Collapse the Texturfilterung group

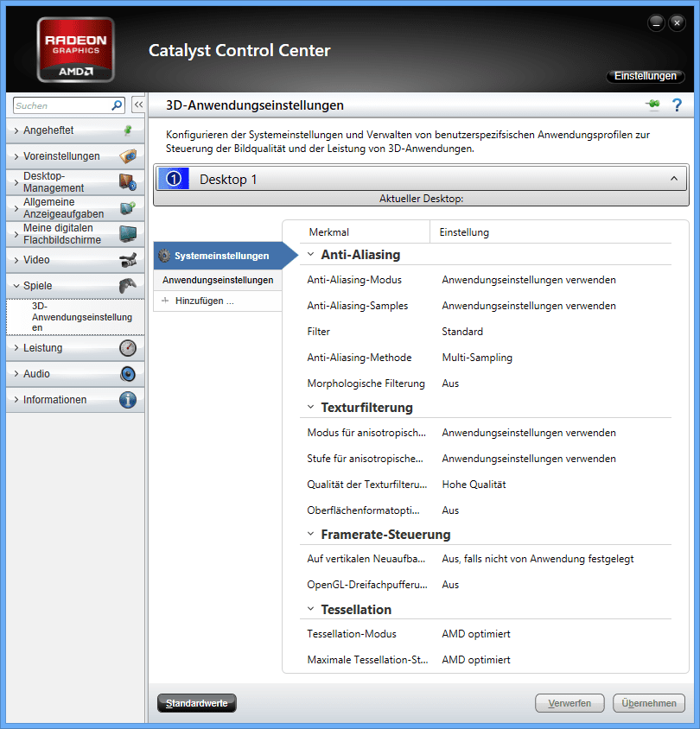[311, 407]
